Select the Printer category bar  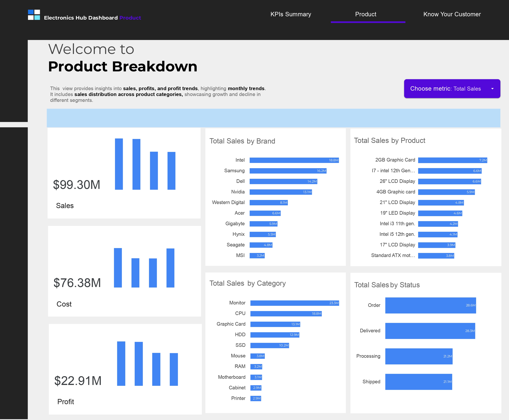tap(256, 398)
